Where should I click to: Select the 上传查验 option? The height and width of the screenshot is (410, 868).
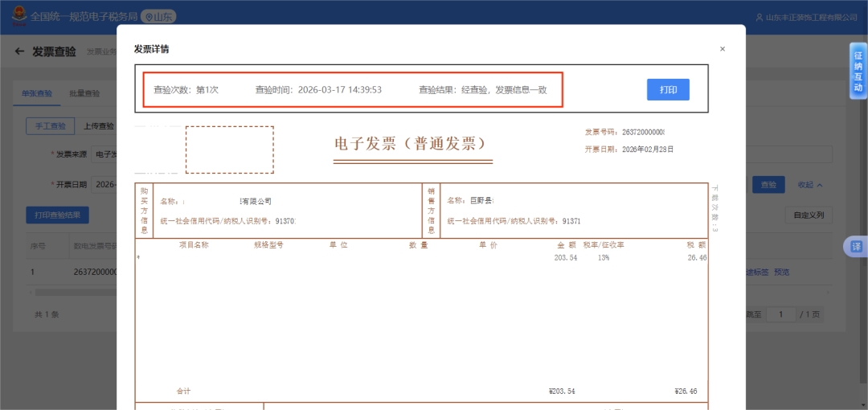[x=98, y=125]
